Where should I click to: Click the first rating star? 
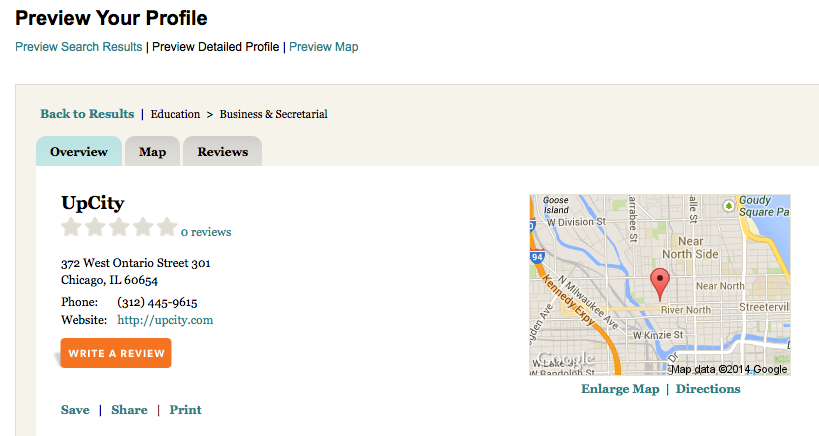[x=71, y=228]
